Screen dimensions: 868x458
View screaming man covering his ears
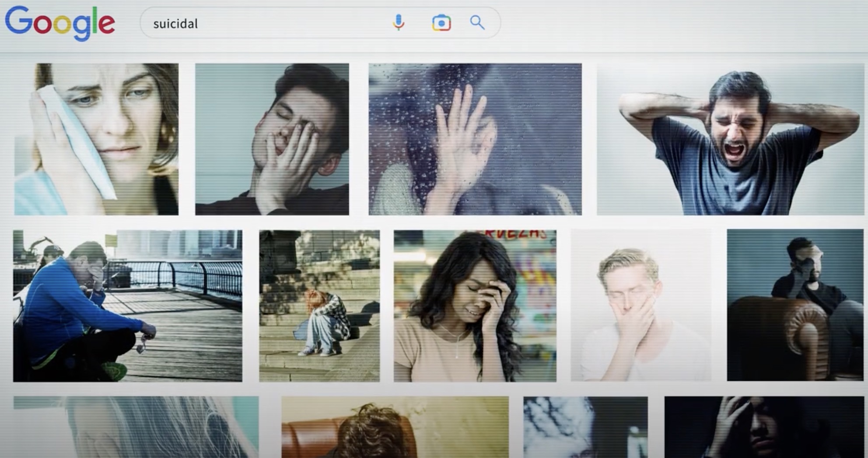pyautogui.click(x=730, y=139)
